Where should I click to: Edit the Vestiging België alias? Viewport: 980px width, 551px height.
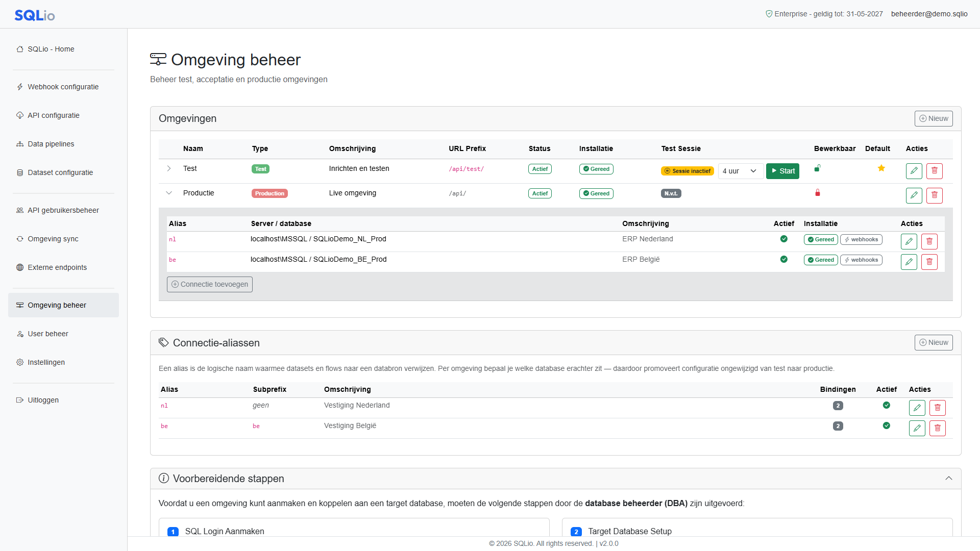point(917,428)
